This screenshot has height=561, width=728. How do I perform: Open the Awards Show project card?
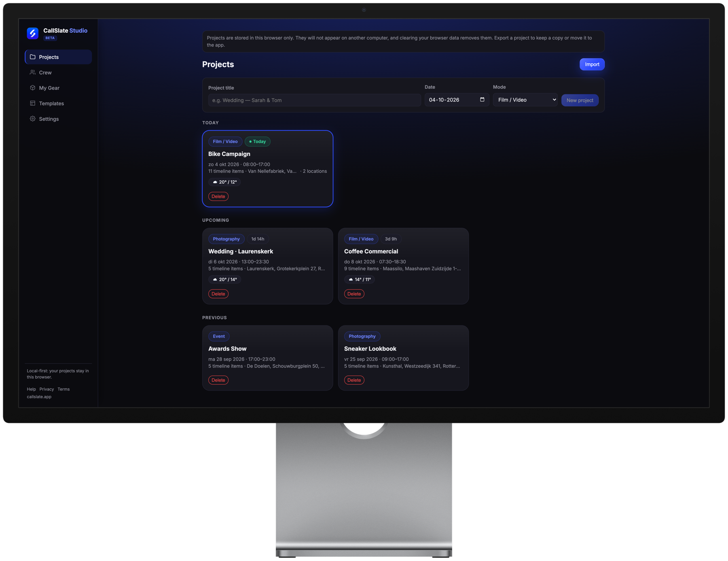(267, 358)
